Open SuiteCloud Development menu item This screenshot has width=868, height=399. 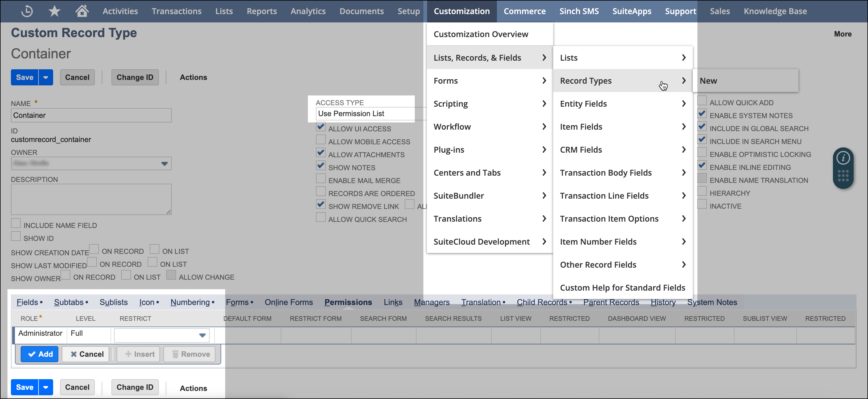489,241
